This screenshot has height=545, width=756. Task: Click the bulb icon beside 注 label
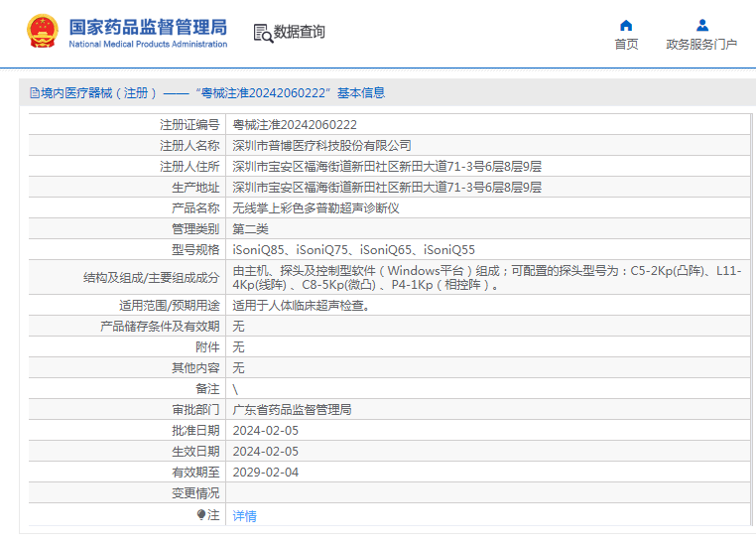pyautogui.click(x=201, y=515)
